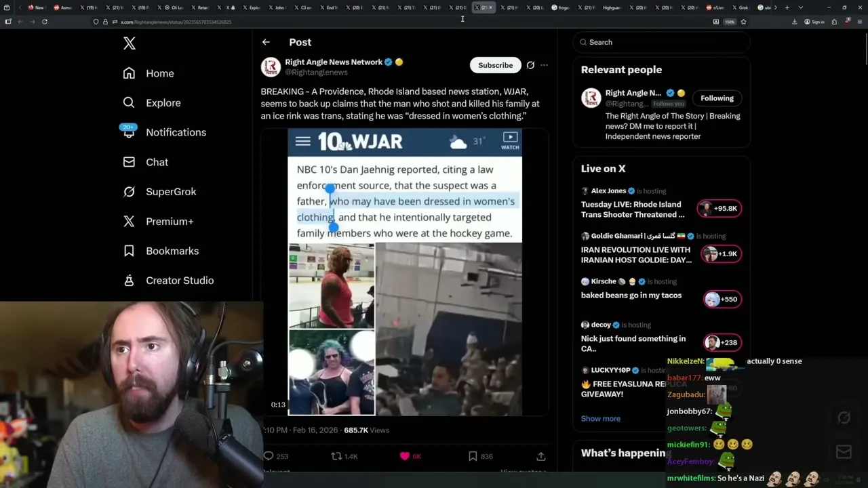Bookmark the post (836 bookmarks)
868x488 pixels.
pos(480,456)
